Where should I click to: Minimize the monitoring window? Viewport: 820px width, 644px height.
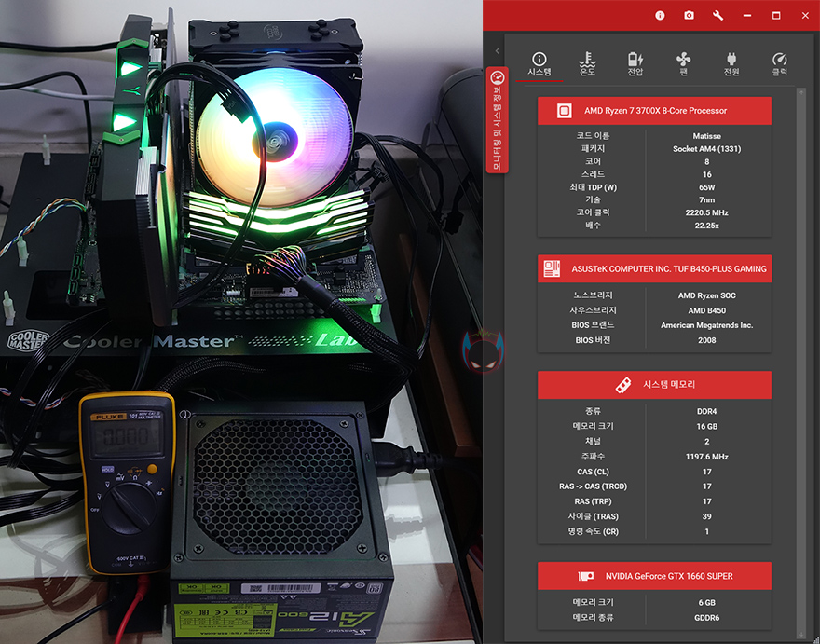tap(747, 16)
